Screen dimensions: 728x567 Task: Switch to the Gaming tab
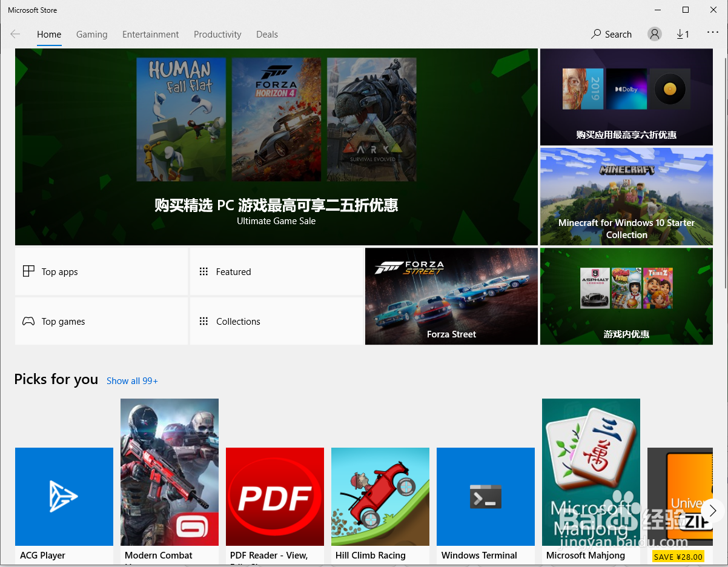(91, 35)
